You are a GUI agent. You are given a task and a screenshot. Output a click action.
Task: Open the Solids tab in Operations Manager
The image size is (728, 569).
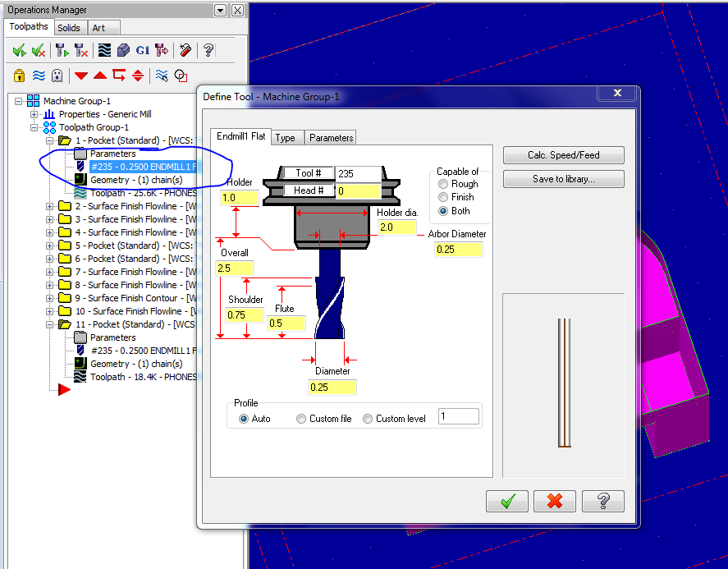(69, 28)
